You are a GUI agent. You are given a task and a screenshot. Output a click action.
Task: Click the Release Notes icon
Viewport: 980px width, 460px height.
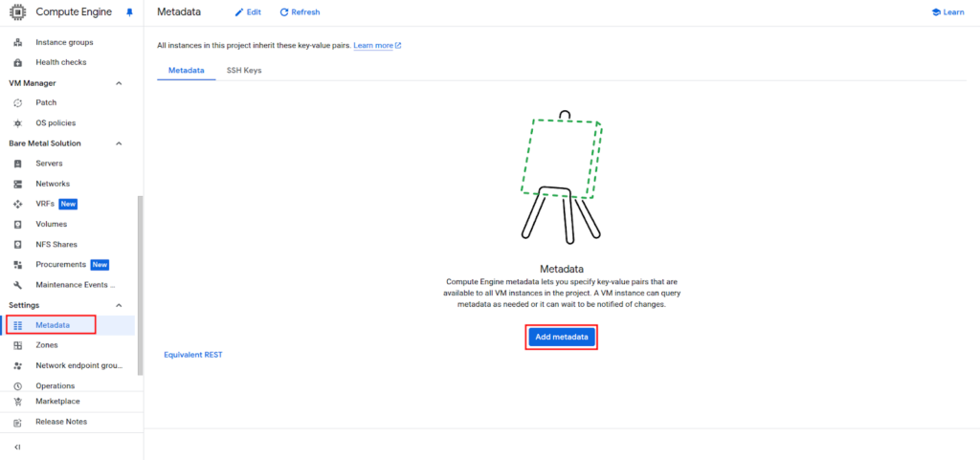[17, 422]
